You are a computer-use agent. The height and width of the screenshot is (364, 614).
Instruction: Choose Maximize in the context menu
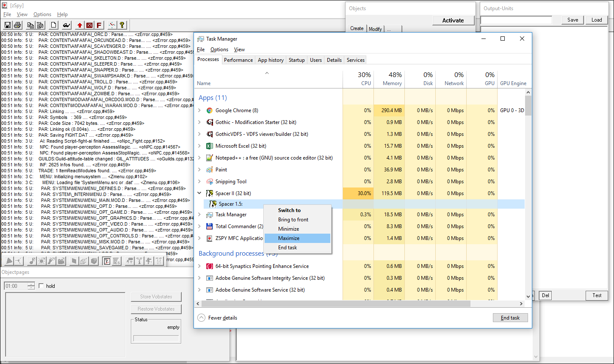pos(297,238)
